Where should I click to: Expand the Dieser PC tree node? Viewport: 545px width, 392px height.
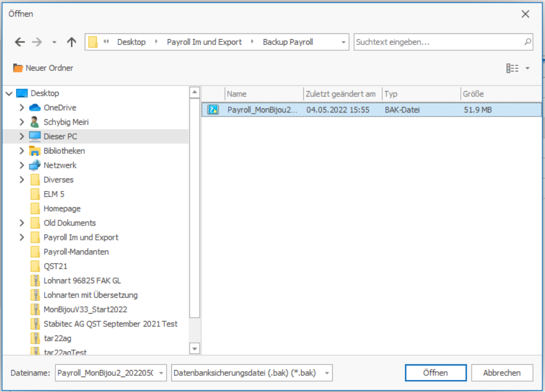coord(22,137)
